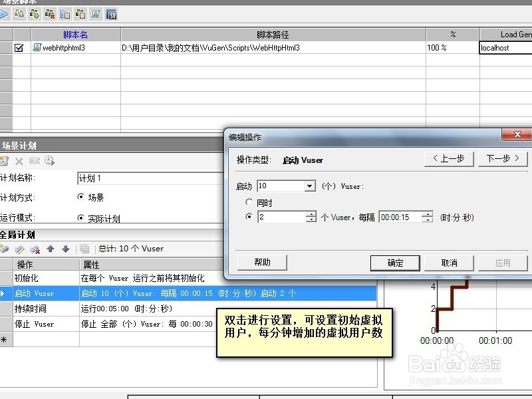Image resolution: width=532 pixels, height=399 pixels.
Task: Go to next step with 下一步 button
Action: 503,159
